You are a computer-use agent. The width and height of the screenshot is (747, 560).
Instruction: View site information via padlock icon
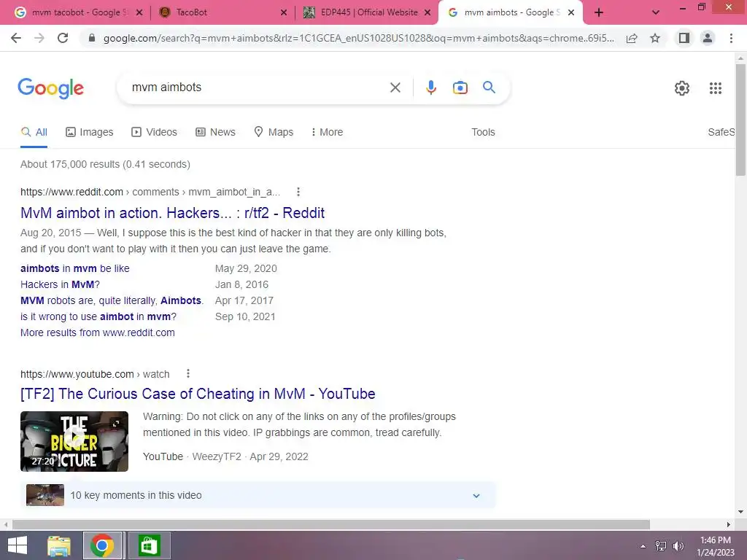[92, 38]
